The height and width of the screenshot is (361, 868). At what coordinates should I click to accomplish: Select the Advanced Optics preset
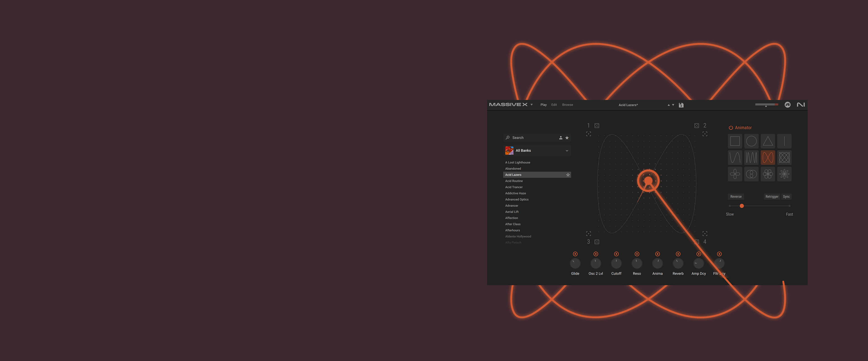click(x=517, y=199)
